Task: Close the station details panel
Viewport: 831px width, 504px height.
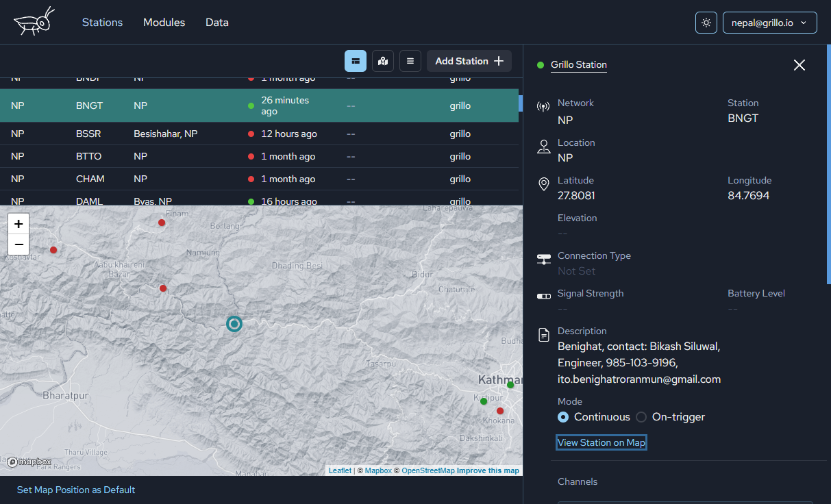Action: 799,65
